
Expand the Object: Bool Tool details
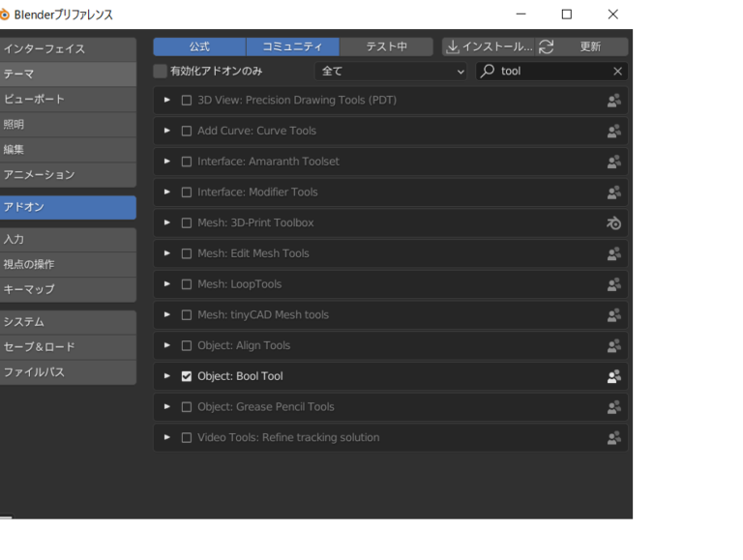click(167, 376)
